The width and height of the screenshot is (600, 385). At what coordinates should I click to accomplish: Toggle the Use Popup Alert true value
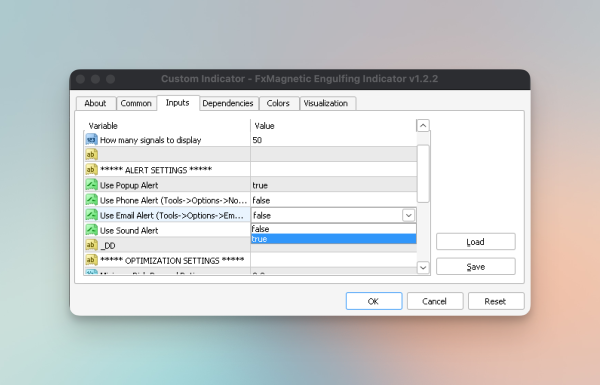click(334, 185)
